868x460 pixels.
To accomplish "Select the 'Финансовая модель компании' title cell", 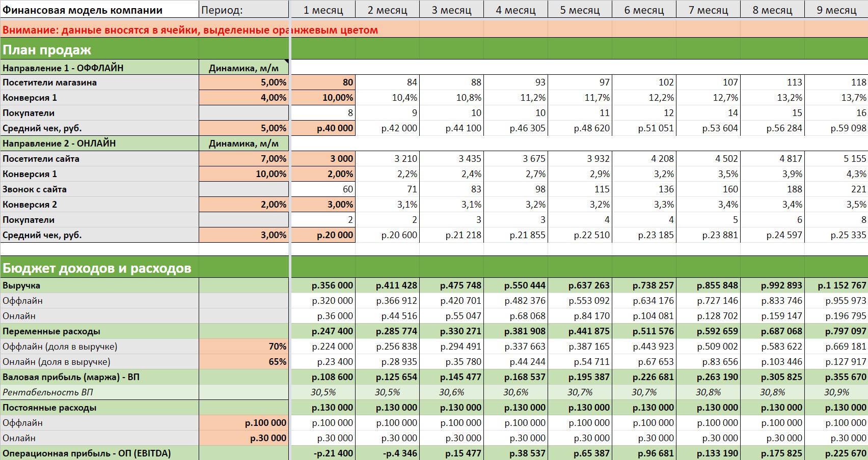I will [99, 10].
